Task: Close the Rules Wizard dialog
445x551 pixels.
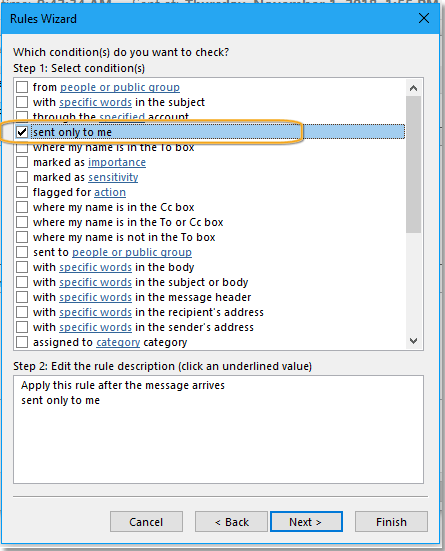Action: point(424,18)
